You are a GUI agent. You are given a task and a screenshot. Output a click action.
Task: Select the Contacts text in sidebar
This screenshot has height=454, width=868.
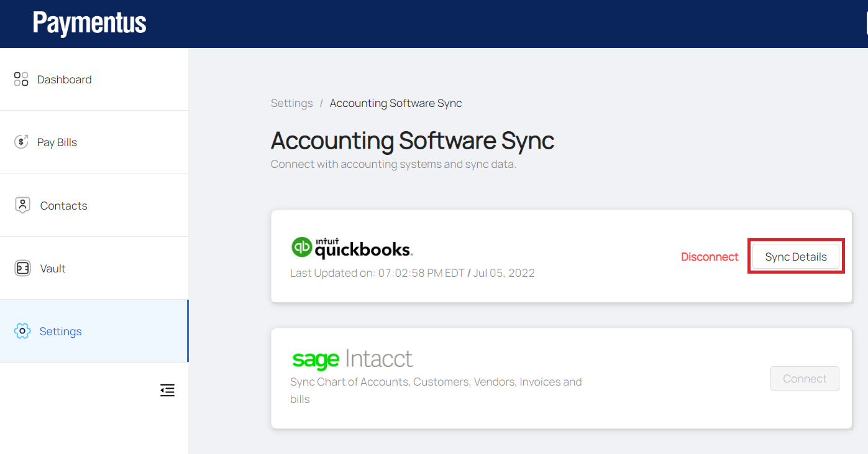pos(63,206)
